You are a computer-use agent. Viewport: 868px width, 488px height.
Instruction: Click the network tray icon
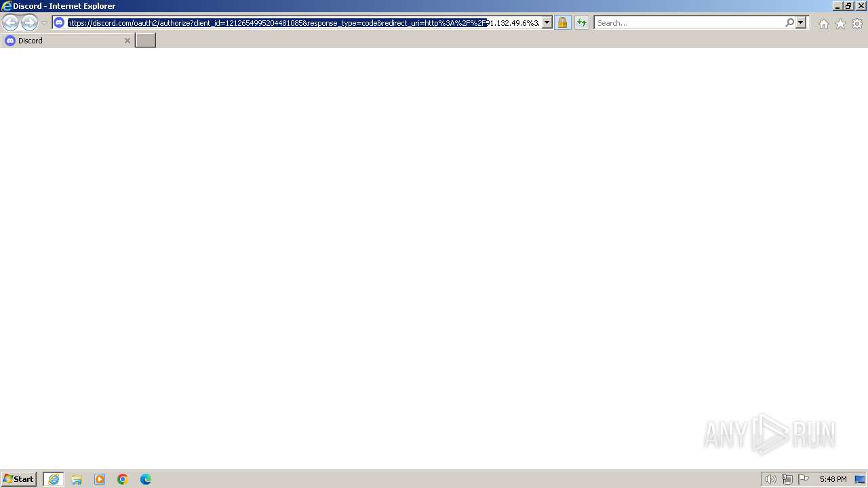(x=787, y=479)
